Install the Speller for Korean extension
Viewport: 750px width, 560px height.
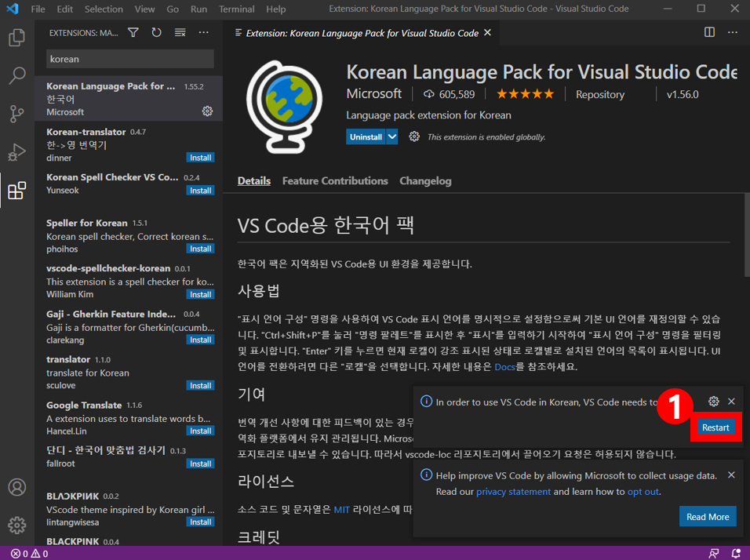[x=200, y=249]
